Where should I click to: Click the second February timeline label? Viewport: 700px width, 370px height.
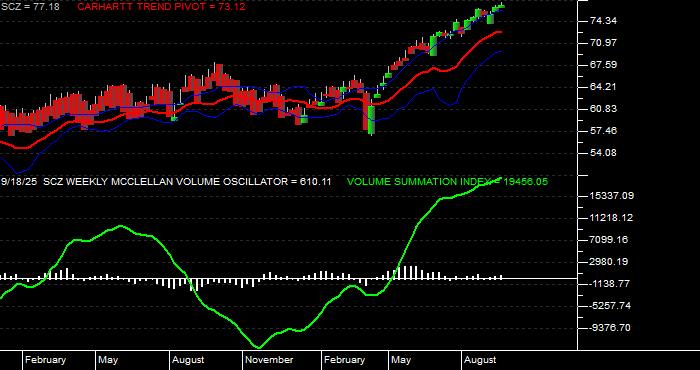coord(344,360)
